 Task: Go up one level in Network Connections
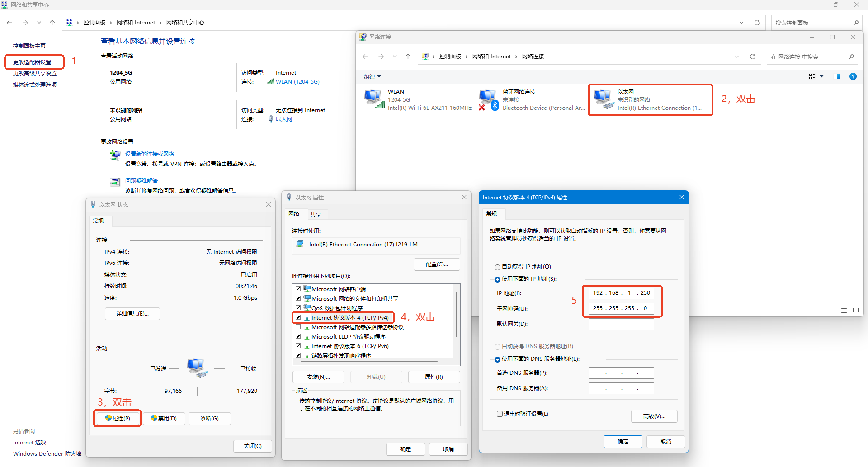[x=408, y=57]
